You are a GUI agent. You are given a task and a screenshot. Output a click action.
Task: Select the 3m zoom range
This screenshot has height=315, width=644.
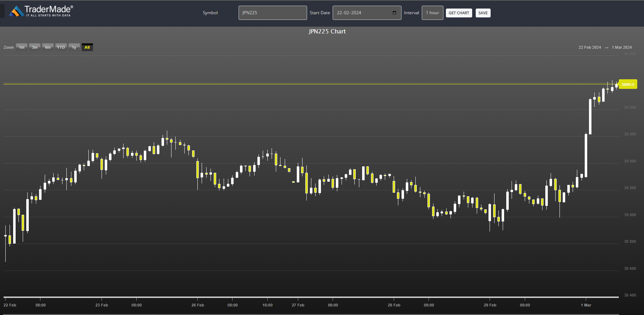point(35,47)
